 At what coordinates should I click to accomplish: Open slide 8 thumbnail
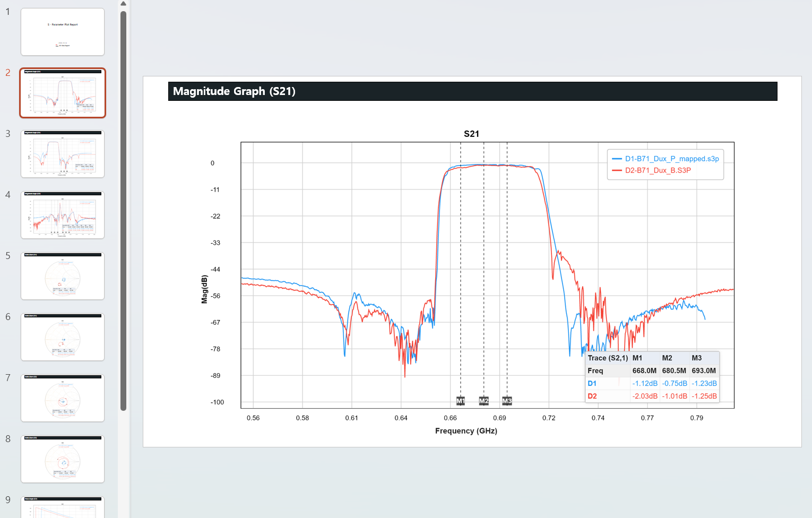[63, 459]
